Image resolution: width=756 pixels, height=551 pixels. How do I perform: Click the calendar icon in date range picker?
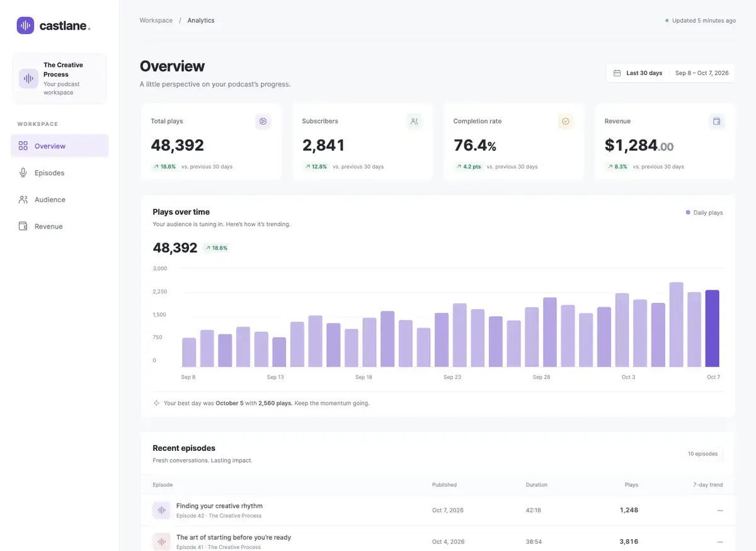pyautogui.click(x=617, y=73)
